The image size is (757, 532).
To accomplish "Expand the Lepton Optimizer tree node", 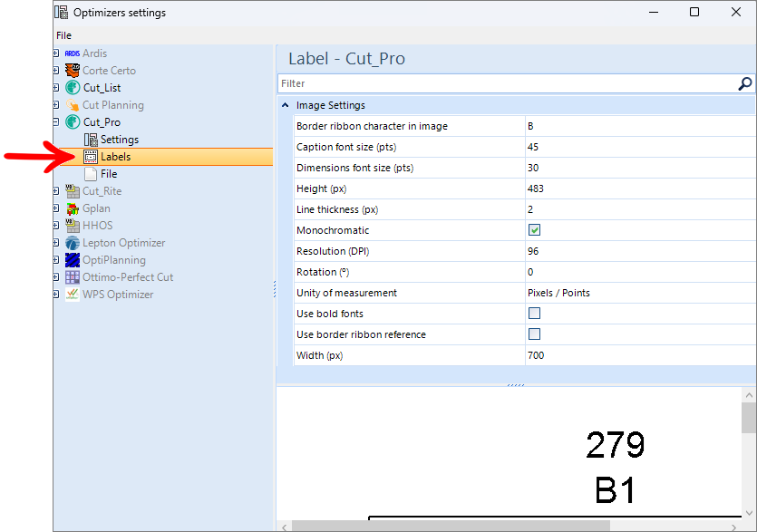I will point(56,243).
